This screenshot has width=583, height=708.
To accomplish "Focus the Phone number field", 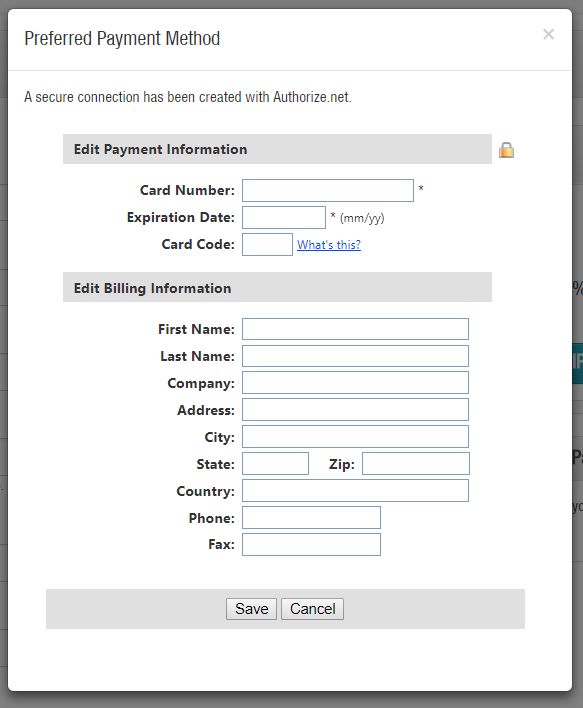I will [x=311, y=517].
